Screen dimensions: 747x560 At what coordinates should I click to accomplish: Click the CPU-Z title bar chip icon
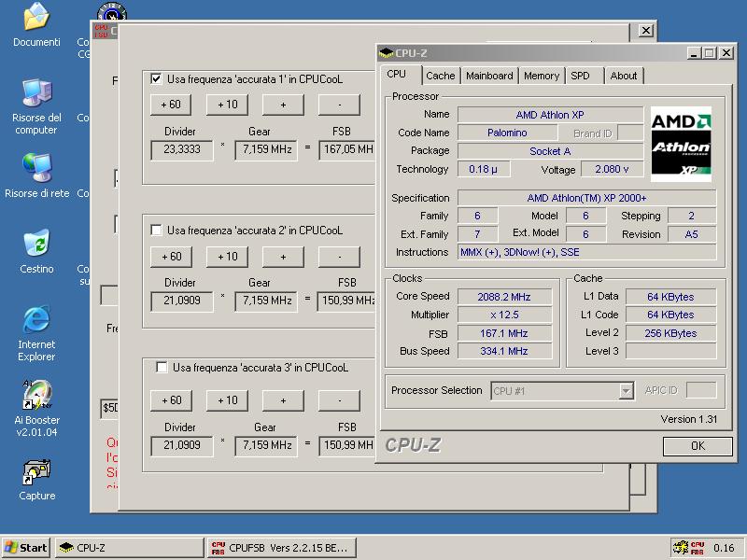coord(386,53)
